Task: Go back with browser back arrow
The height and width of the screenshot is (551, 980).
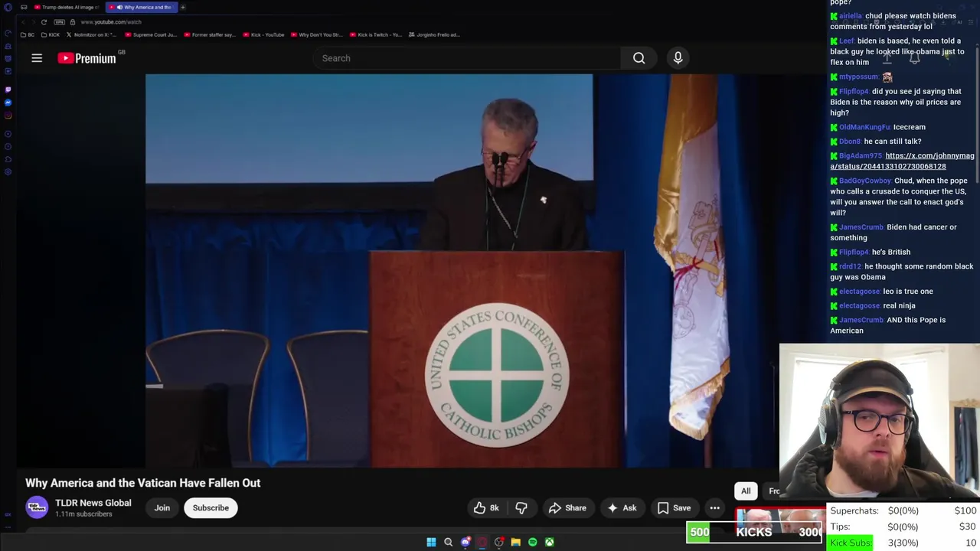Action: point(23,22)
